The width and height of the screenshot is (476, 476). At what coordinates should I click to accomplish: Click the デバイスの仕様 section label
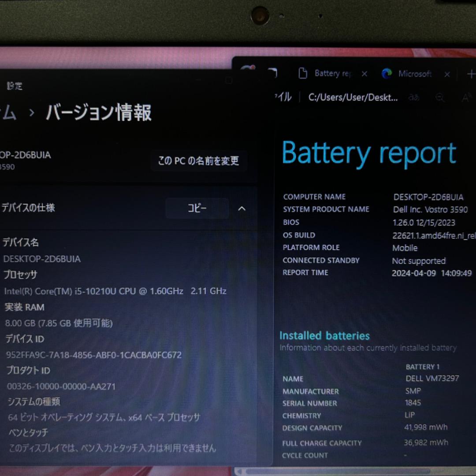28,208
